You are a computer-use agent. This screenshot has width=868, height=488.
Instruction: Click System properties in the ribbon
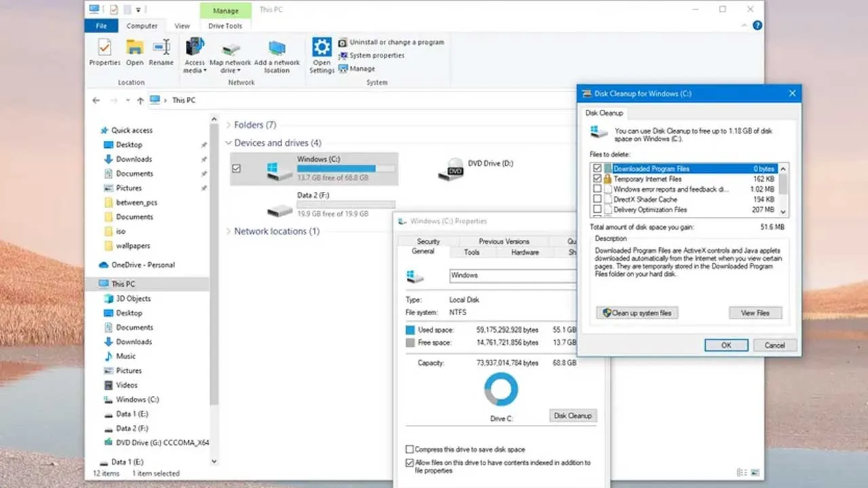(x=371, y=56)
